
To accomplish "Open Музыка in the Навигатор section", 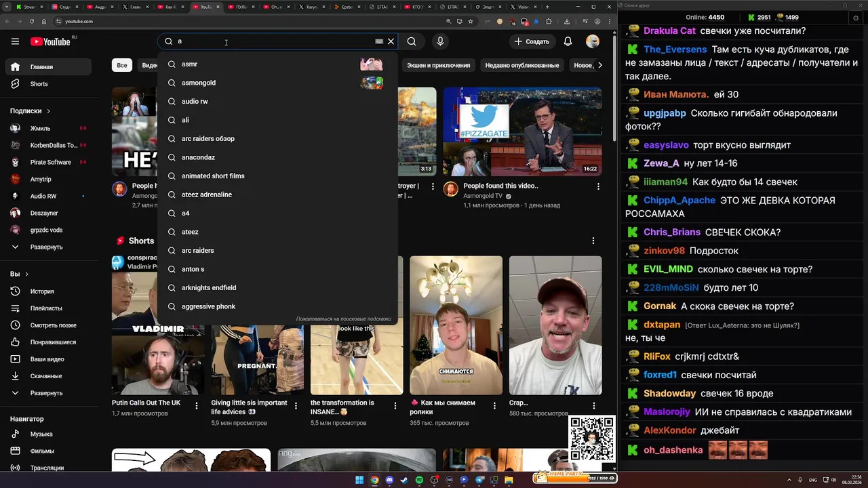I will click(47, 434).
